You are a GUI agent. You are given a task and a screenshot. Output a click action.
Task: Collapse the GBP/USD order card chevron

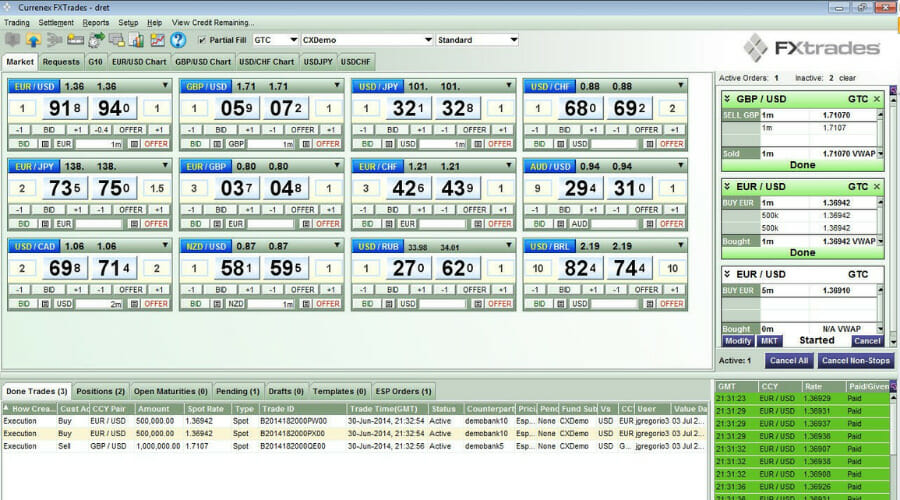(x=727, y=99)
